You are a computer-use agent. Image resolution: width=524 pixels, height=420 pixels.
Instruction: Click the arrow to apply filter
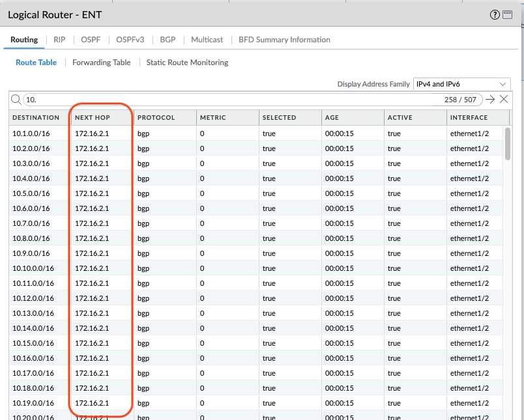pyautogui.click(x=490, y=100)
